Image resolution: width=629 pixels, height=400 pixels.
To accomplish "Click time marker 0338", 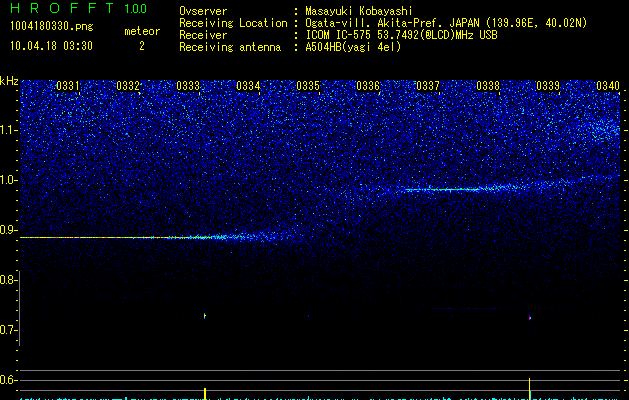I will (x=488, y=86).
